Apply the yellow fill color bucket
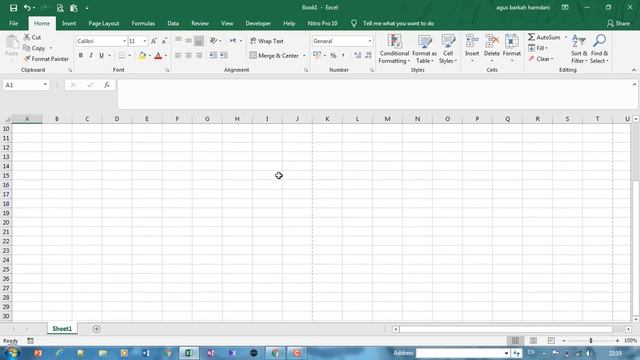The image size is (640, 360). click(x=142, y=56)
